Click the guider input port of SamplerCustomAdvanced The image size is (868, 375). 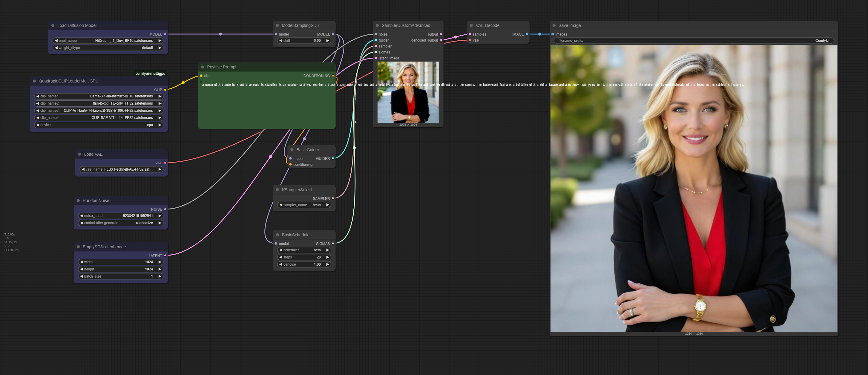tap(376, 40)
